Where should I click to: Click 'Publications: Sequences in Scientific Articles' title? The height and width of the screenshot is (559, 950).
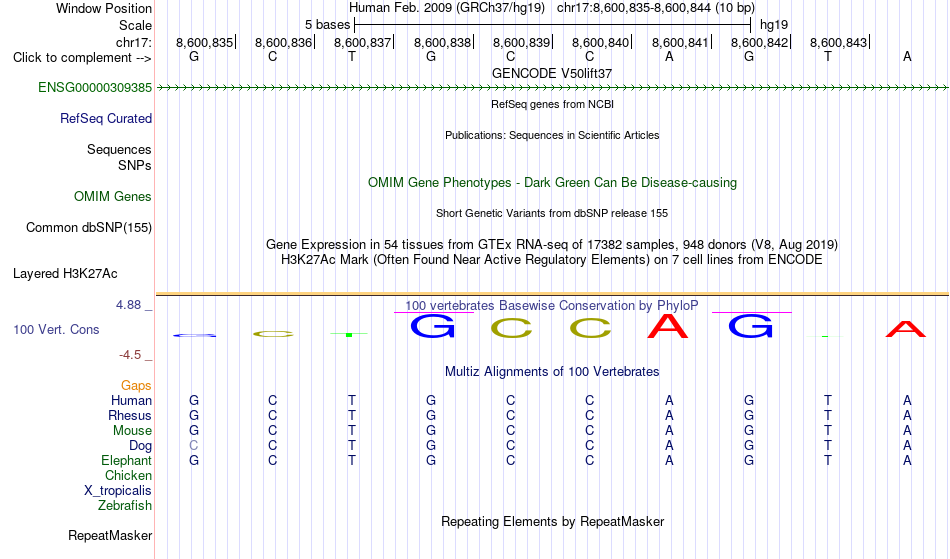click(552, 135)
